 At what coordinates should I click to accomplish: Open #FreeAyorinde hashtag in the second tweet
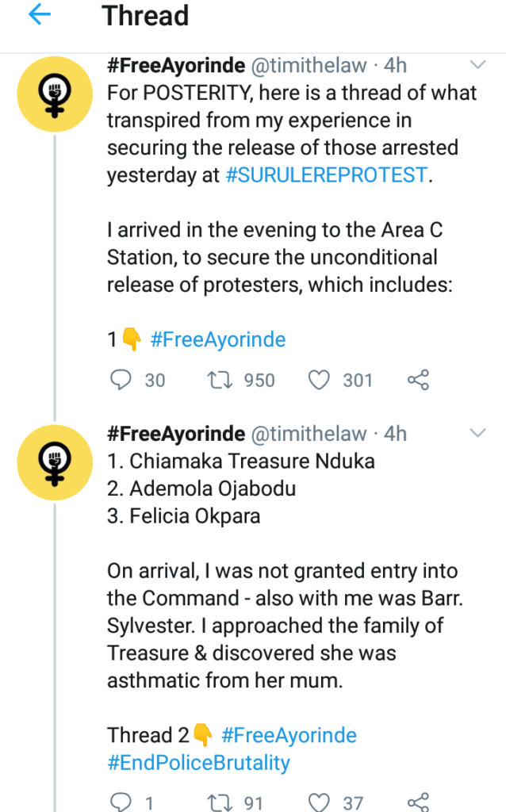(x=289, y=735)
